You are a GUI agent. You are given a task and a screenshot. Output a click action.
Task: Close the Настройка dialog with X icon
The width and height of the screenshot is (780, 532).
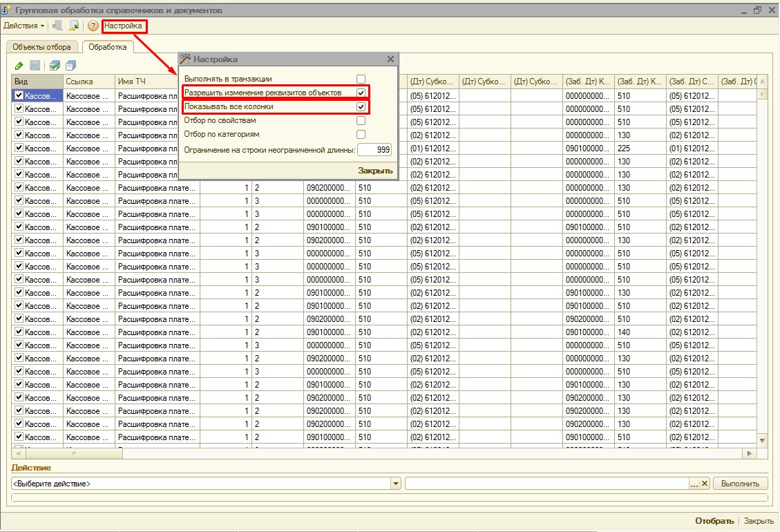click(x=390, y=59)
